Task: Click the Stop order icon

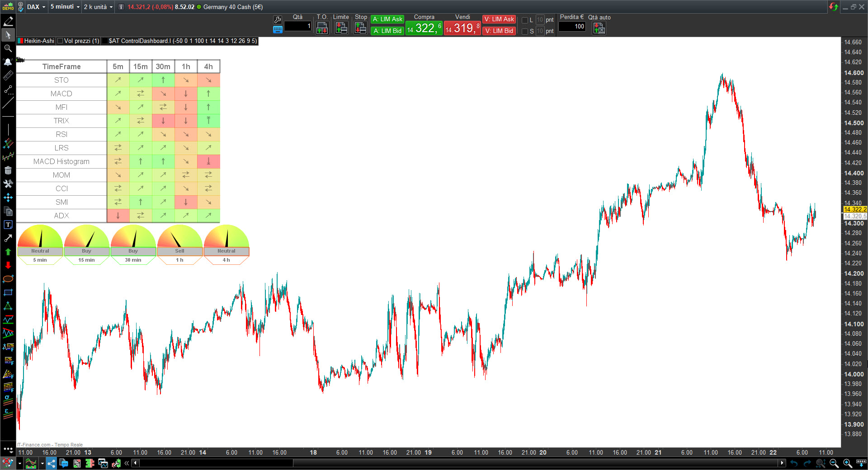Action: click(360, 28)
